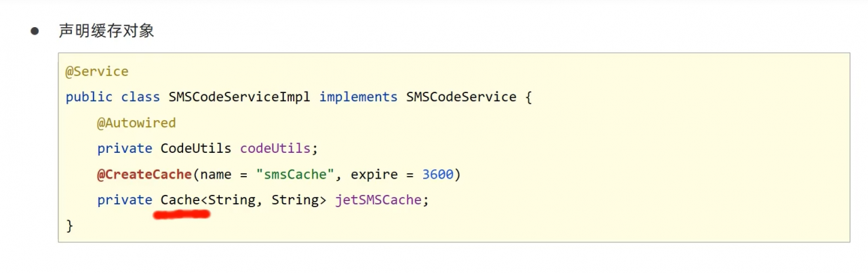
Task: Click the second String generic parameter
Action: pos(296,200)
